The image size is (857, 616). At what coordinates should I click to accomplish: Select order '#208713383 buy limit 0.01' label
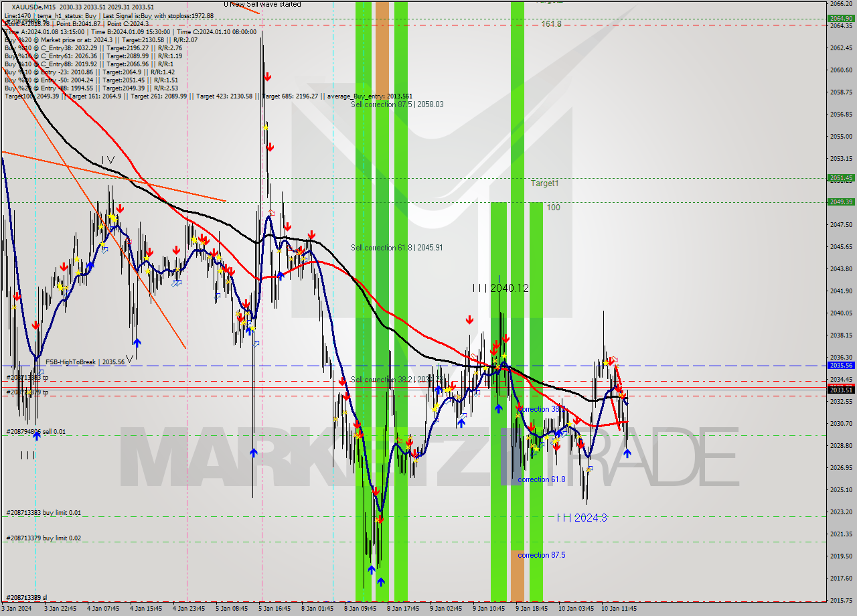(x=44, y=513)
